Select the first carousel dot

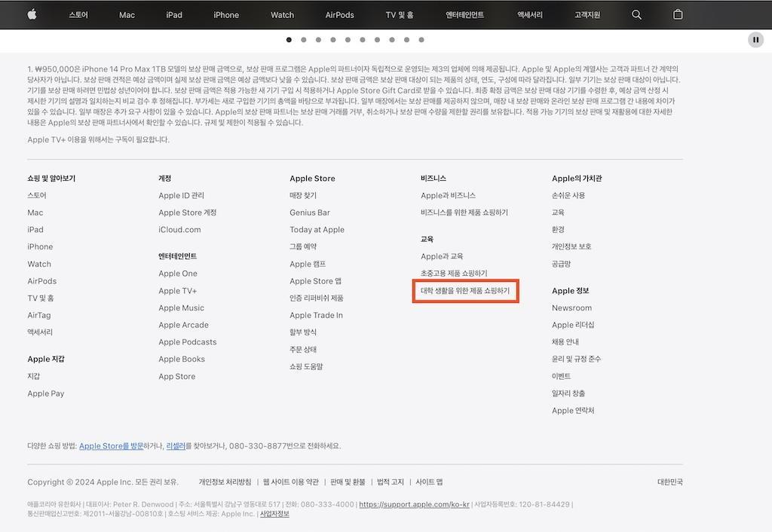[x=289, y=40]
